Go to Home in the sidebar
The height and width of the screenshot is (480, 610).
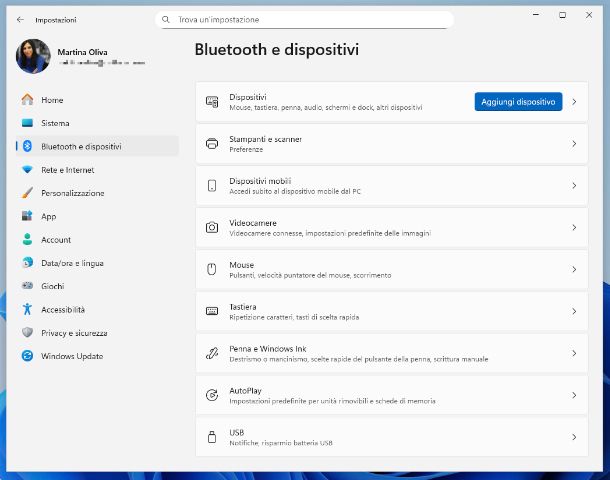97,100
